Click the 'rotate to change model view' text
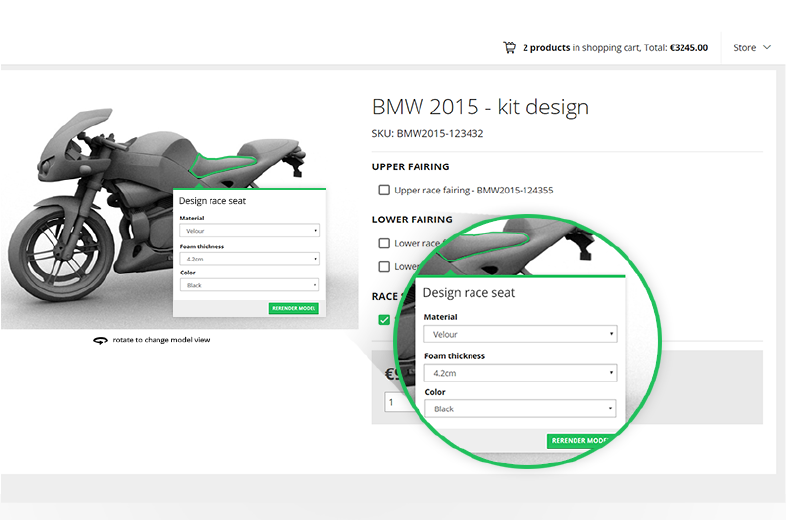The width and height of the screenshot is (786, 520). click(161, 340)
